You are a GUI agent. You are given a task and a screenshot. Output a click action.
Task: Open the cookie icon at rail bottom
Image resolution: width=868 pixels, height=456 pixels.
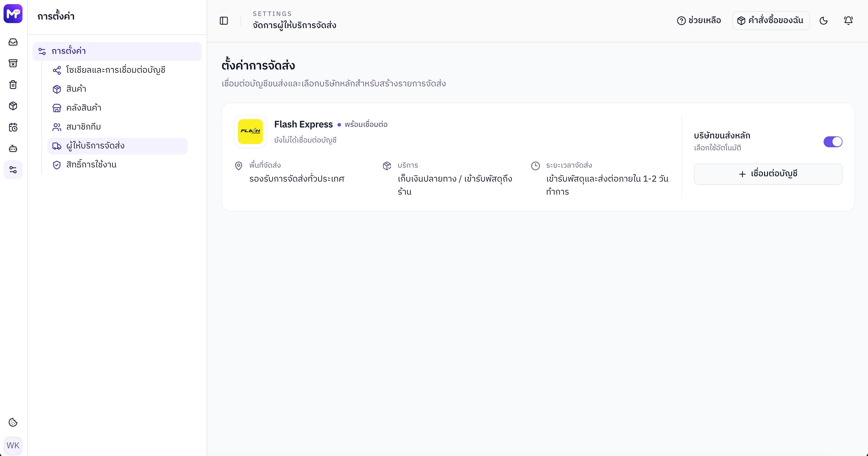[x=13, y=422]
